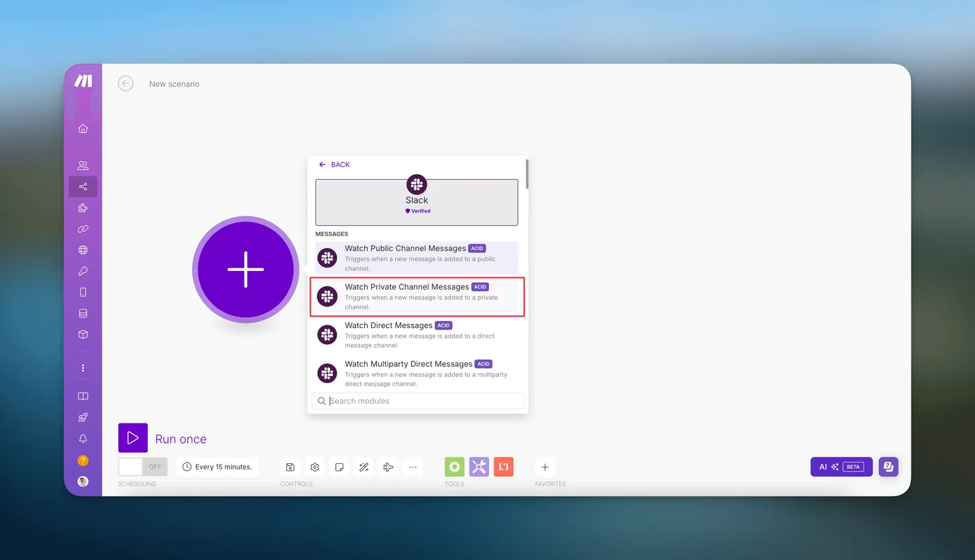Click the circled back arrow beside New scenario
Image resolution: width=975 pixels, height=560 pixels.
coord(125,84)
